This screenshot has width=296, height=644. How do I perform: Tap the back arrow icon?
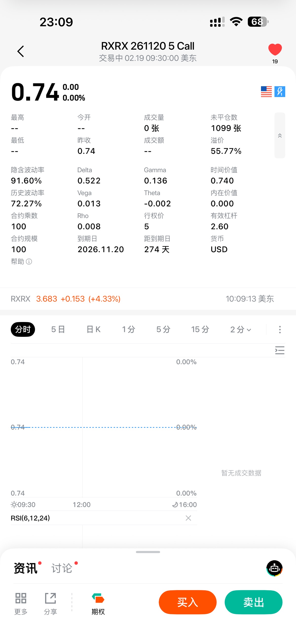click(21, 52)
